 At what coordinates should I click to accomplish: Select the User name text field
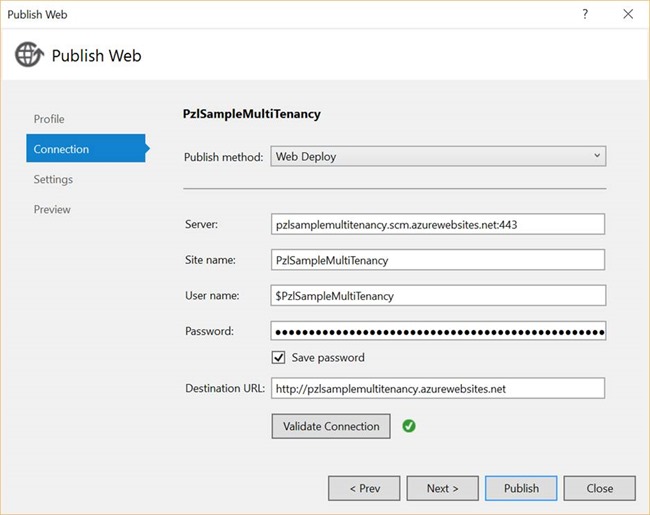click(438, 296)
